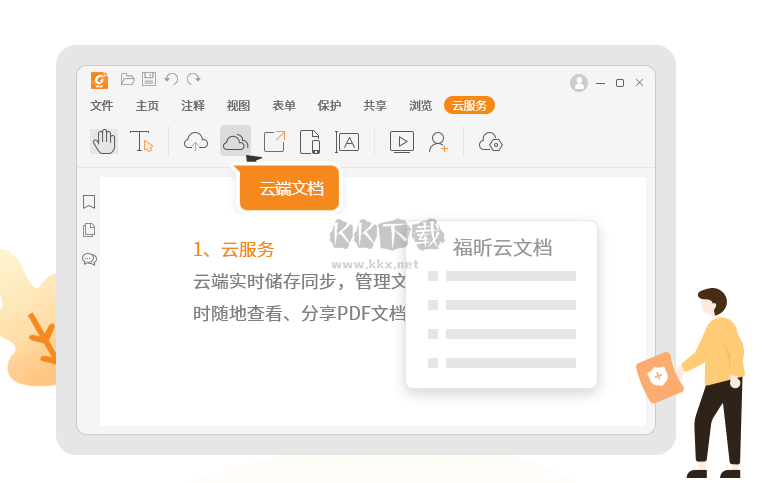Open cloud settings gear icon
Screen dimensions: 771x483
(490, 142)
